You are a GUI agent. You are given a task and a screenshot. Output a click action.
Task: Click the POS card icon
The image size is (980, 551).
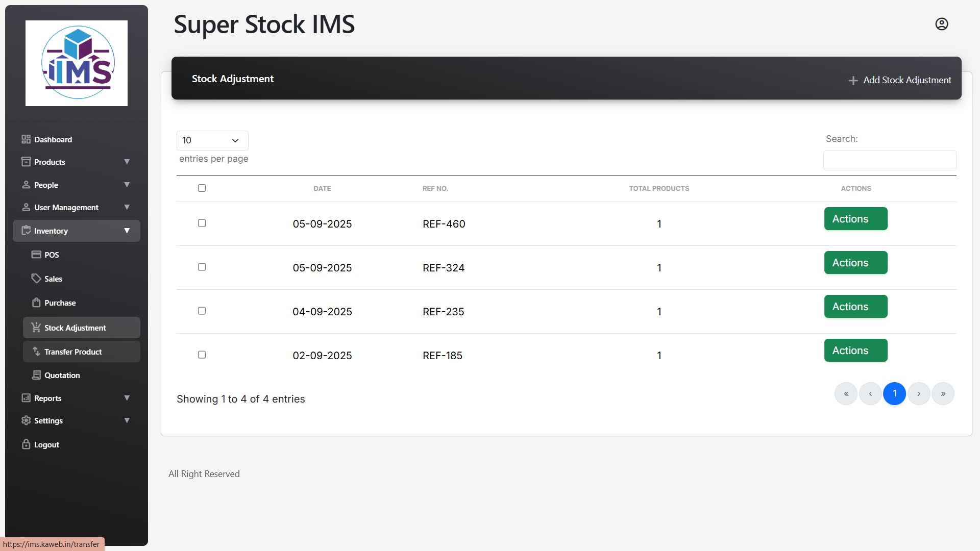tap(36, 255)
